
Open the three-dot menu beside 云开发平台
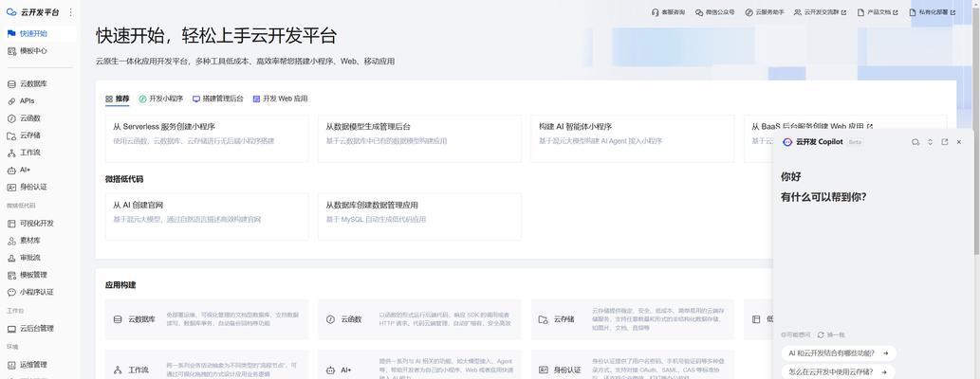[70, 12]
